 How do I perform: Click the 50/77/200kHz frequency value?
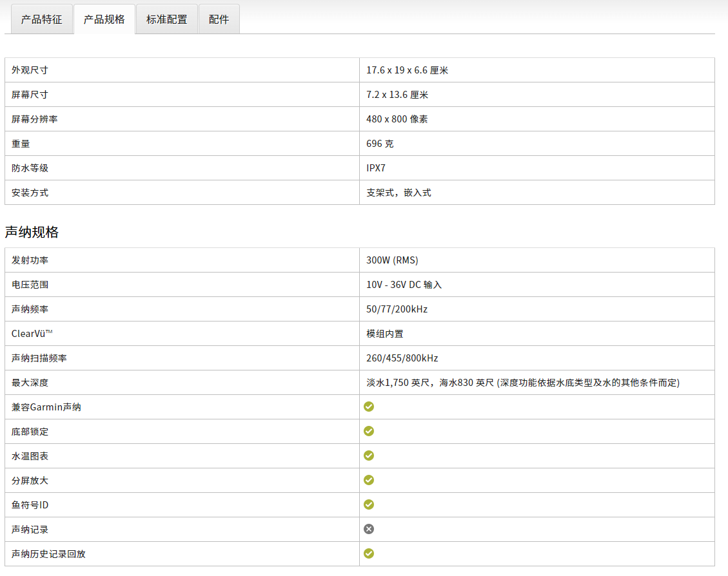click(397, 309)
